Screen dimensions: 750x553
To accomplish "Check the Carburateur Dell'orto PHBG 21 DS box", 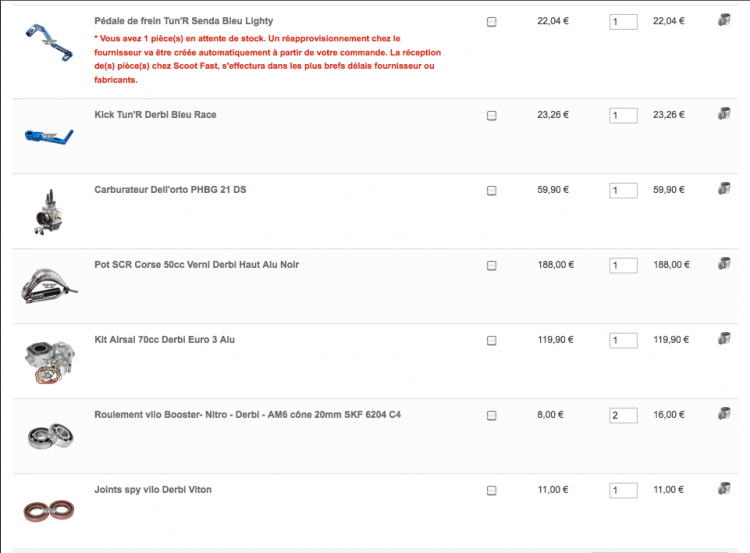I will tap(491, 191).
